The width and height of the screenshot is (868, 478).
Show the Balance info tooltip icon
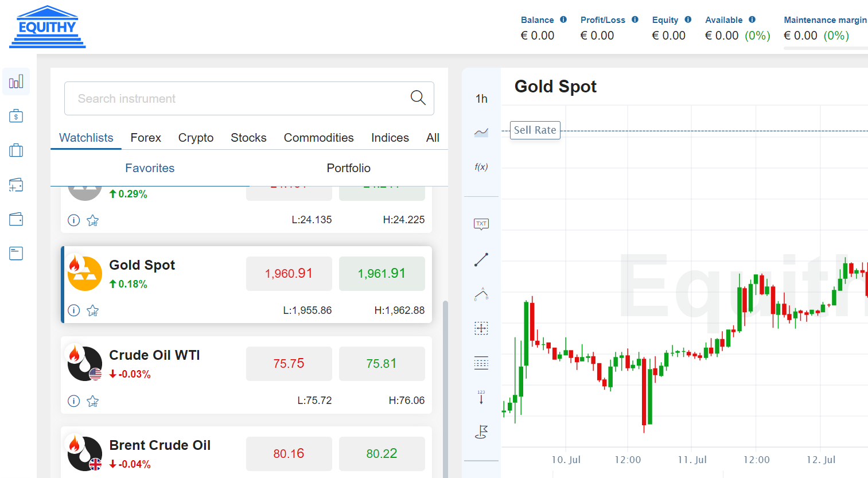(x=563, y=20)
